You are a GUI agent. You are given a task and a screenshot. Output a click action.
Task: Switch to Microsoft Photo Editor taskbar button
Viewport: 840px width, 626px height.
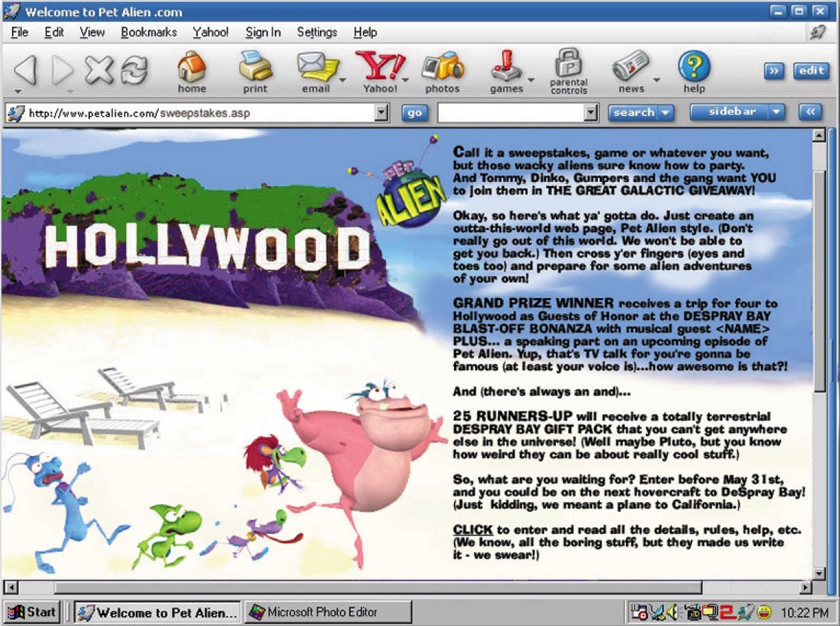[x=328, y=612]
